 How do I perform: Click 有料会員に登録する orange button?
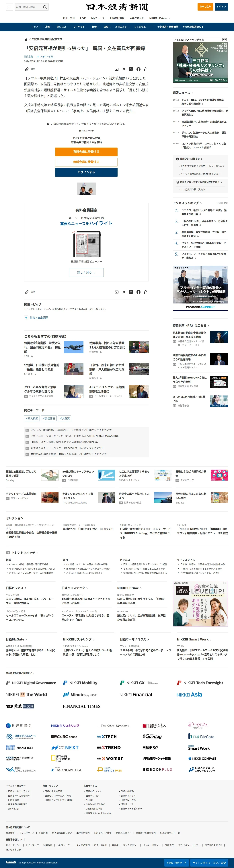(86, 152)
